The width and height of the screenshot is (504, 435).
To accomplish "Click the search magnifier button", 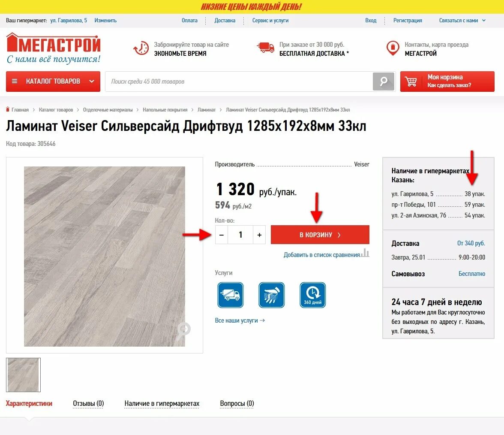I will (384, 82).
